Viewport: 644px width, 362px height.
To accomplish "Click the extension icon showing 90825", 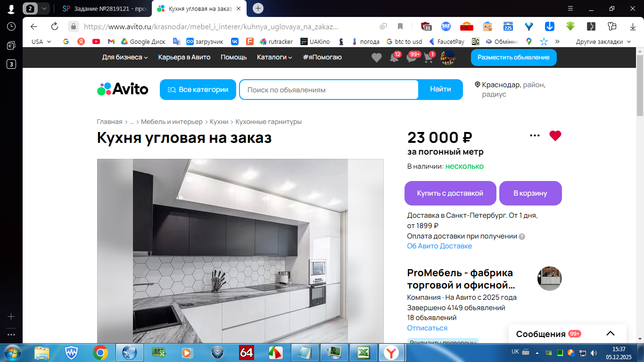I will [466, 26].
